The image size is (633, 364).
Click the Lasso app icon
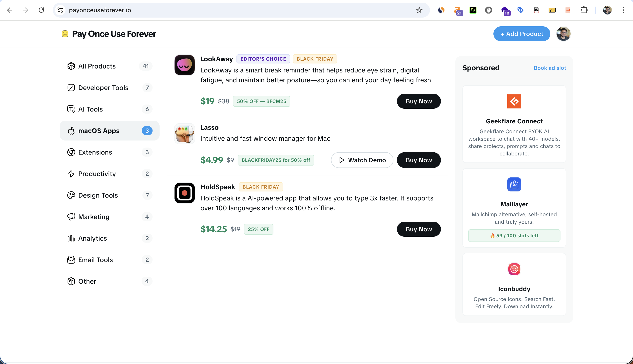pyautogui.click(x=184, y=134)
